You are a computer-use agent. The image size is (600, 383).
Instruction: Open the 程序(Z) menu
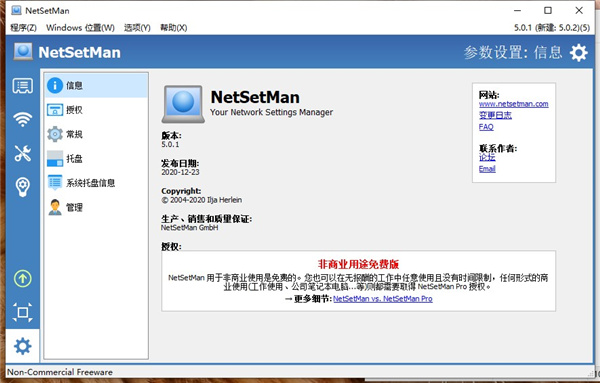[23, 28]
